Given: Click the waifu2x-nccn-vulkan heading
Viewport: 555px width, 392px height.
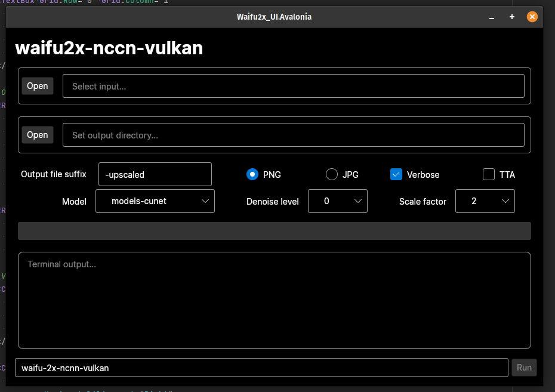Looking at the screenshot, I should pyautogui.click(x=109, y=48).
